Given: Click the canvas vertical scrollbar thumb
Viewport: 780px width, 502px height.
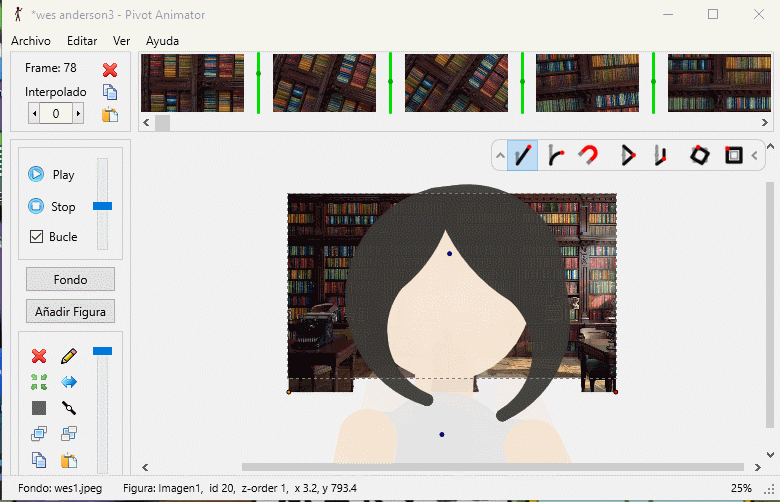Looking at the screenshot, I should (770, 304).
